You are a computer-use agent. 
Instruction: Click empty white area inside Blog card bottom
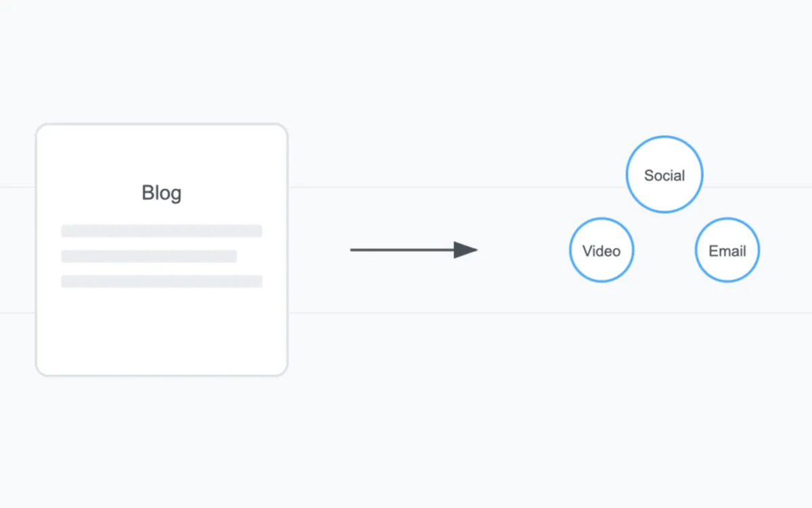(162, 335)
